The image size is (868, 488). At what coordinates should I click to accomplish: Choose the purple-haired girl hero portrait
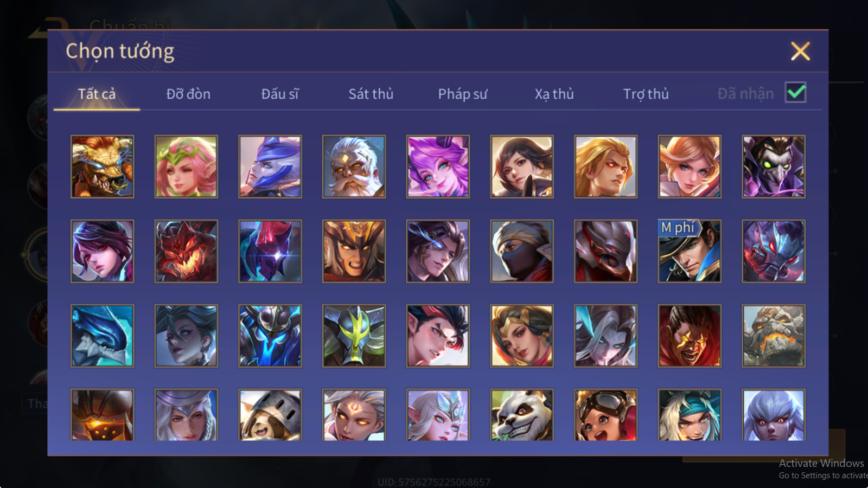coord(438,166)
